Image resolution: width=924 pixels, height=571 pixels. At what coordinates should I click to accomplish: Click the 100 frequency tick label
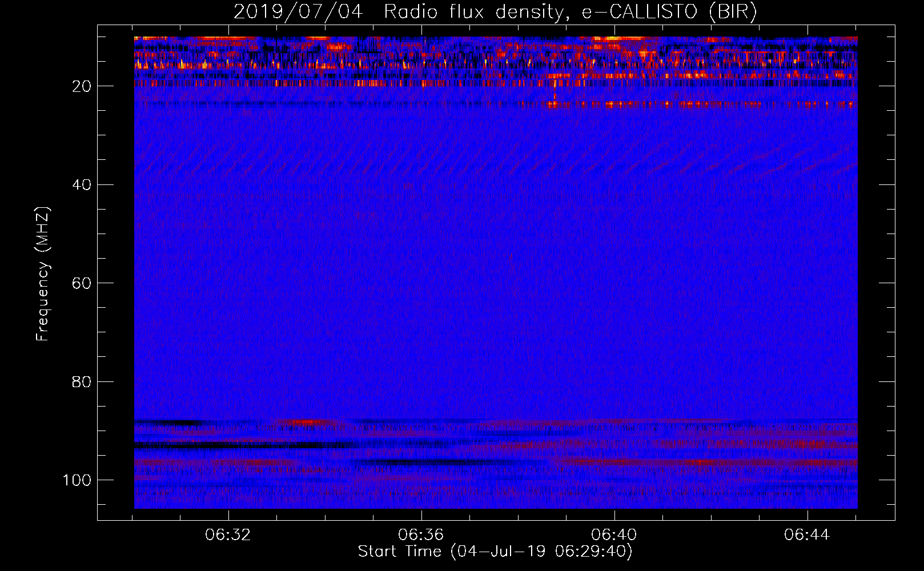77,480
